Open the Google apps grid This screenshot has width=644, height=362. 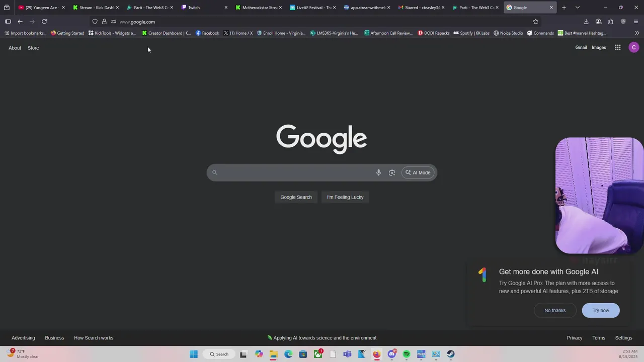coord(618,47)
